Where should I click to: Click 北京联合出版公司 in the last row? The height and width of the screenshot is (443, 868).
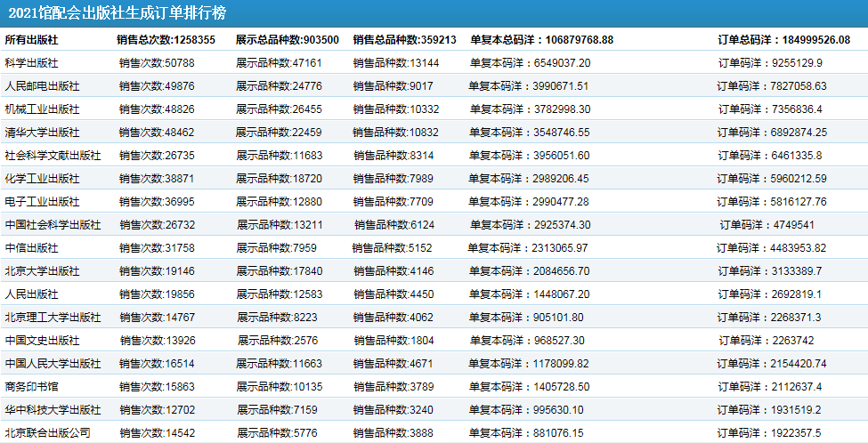click(x=47, y=433)
